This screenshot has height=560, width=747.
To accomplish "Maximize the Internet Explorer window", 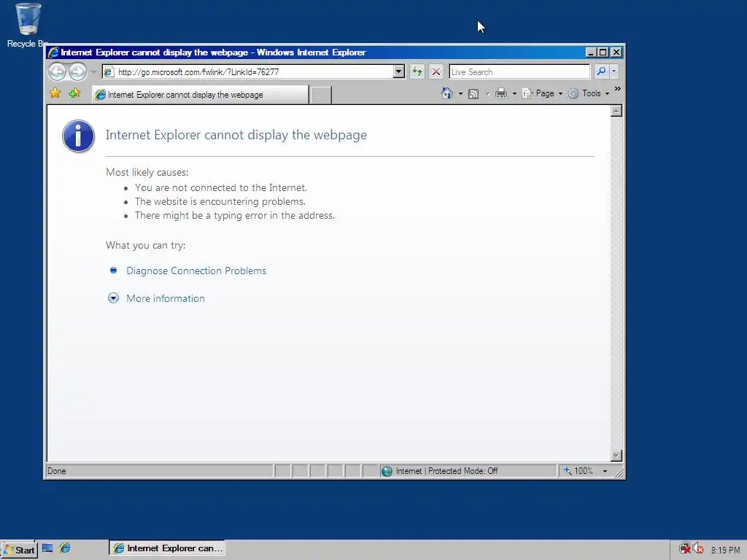I will click(603, 52).
